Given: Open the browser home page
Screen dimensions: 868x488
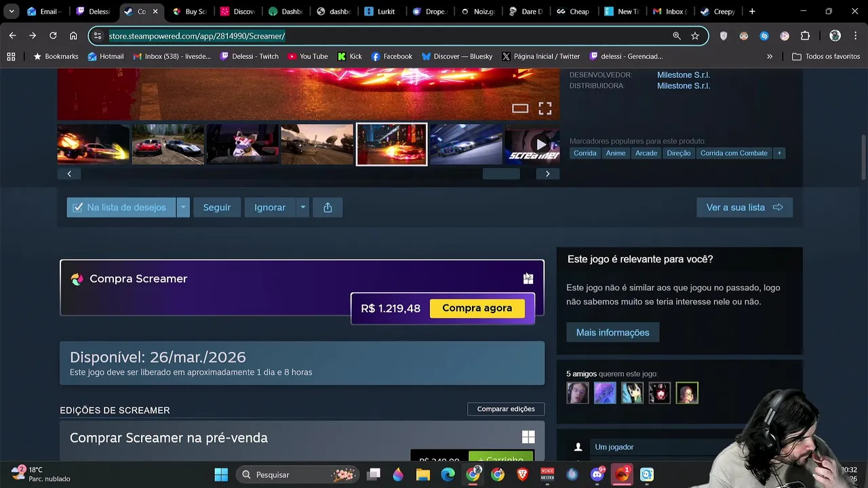Looking at the screenshot, I should (73, 36).
